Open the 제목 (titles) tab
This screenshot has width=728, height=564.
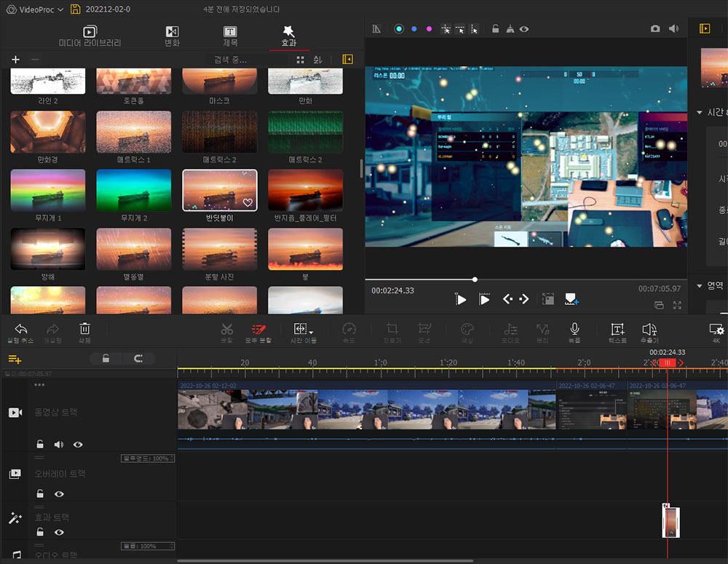pyautogui.click(x=230, y=36)
